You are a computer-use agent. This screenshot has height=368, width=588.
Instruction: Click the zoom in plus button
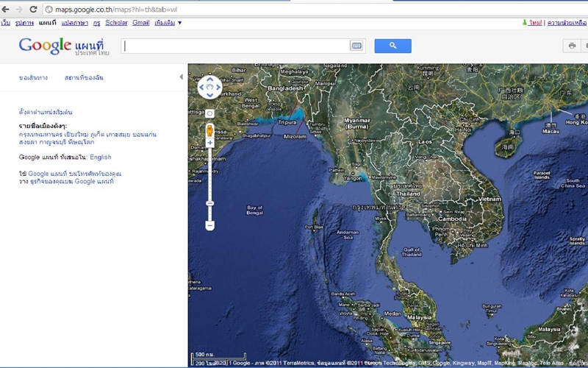(209, 143)
